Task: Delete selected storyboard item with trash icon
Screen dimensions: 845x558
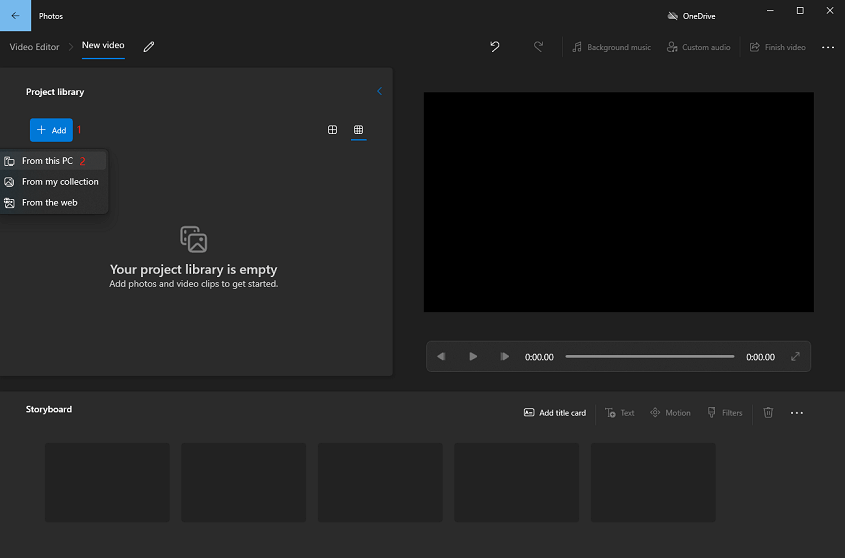Action: [768, 412]
